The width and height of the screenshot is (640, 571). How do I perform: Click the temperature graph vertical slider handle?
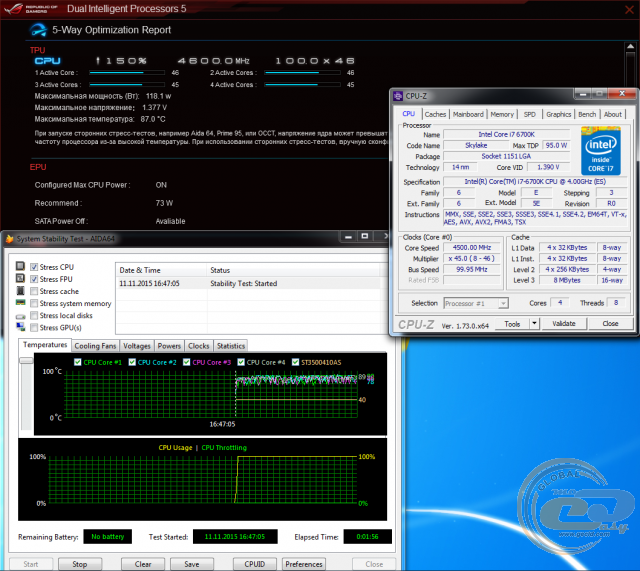(26, 360)
